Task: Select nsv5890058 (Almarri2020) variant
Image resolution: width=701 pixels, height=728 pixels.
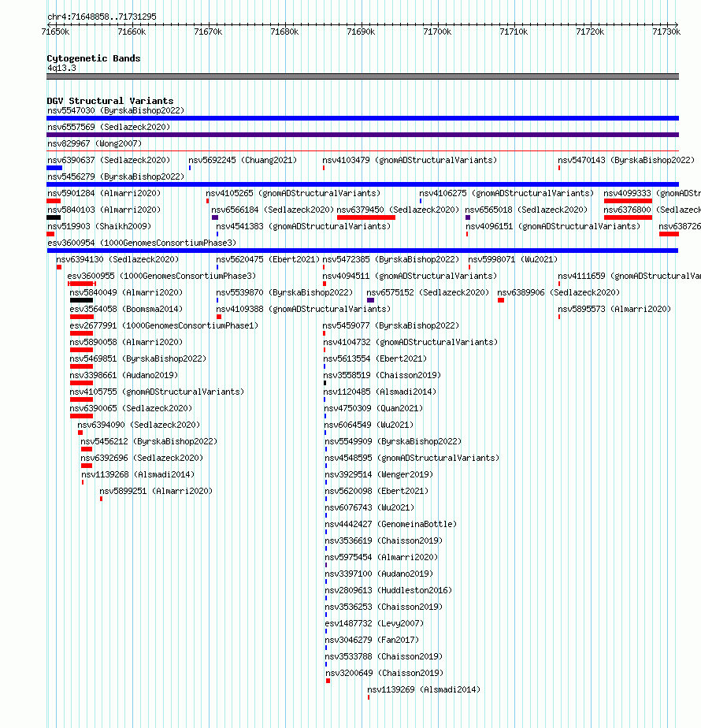Action: (x=126, y=342)
